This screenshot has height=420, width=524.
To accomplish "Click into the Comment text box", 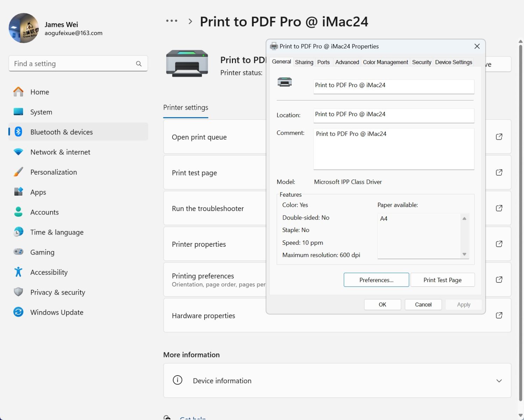I will (x=394, y=149).
